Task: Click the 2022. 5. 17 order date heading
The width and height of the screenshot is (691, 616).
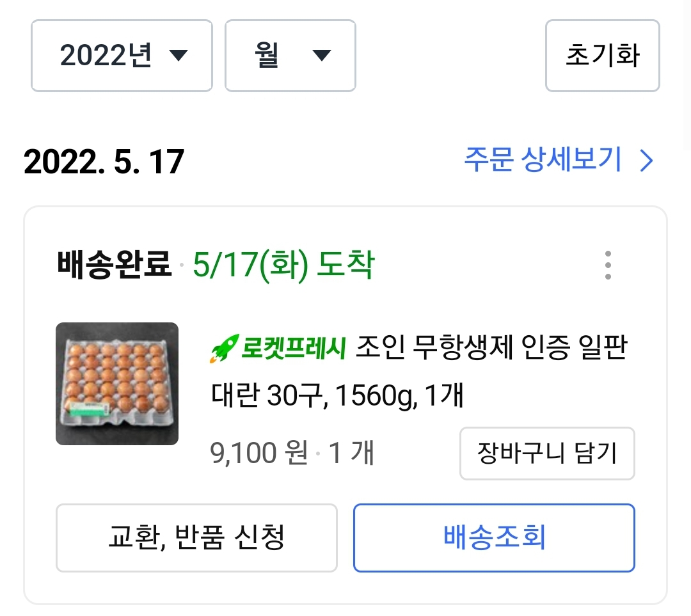Action: click(x=104, y=162)
